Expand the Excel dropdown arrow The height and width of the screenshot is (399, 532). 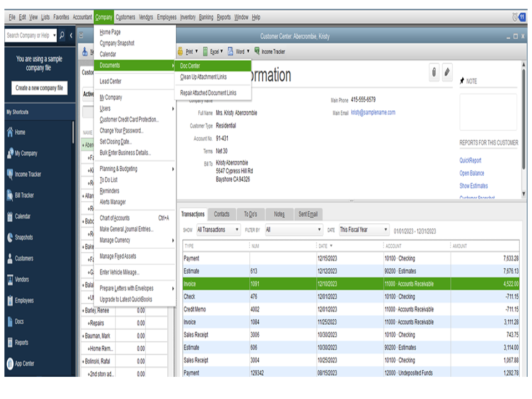(x=222, y=51)
